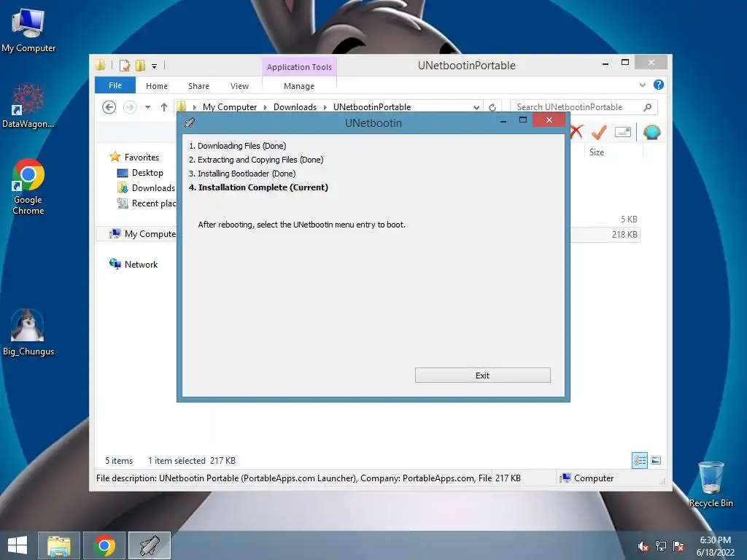Click Downloads in the address path
Screen dimensions: 747x560
pos(295,107)
